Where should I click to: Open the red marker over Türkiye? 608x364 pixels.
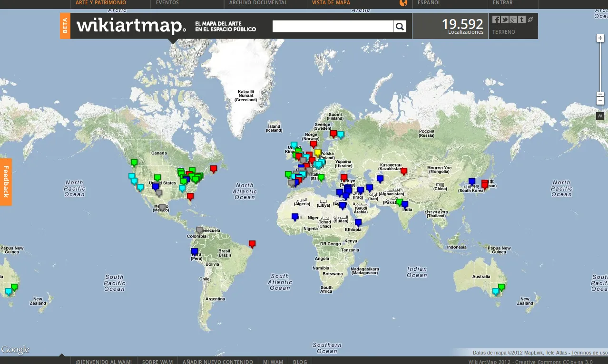click(x=344, y=178)
